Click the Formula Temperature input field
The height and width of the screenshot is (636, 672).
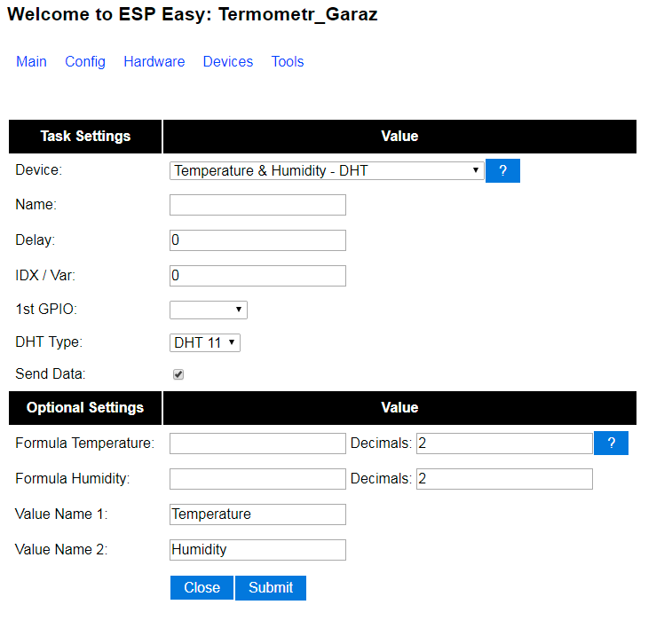[257, 444]
